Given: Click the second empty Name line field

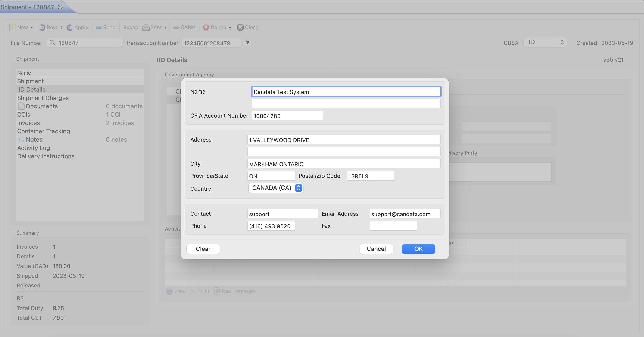Looking at the screenshot, I should 346,103.
